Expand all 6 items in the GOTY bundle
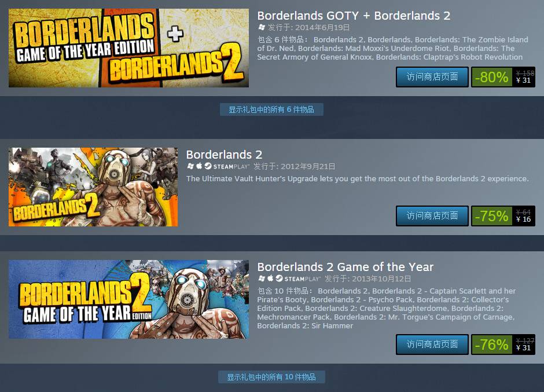 [x=271, y=109]
